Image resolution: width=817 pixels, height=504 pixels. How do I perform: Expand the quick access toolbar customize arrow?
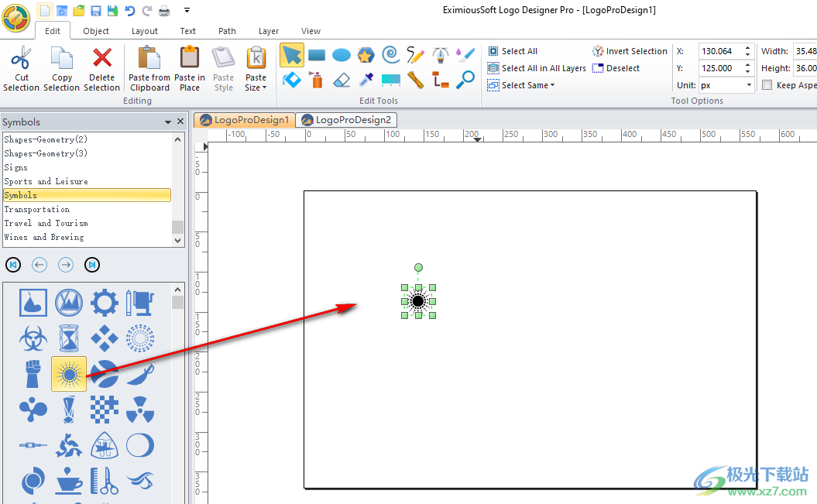point(187,10)
